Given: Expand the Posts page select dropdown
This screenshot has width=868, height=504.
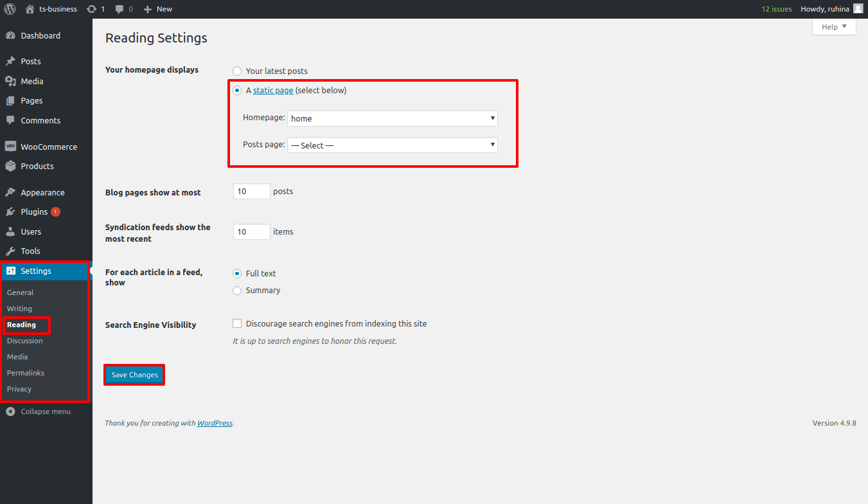Looking at the screenshot, I should (x=392, y=145).
